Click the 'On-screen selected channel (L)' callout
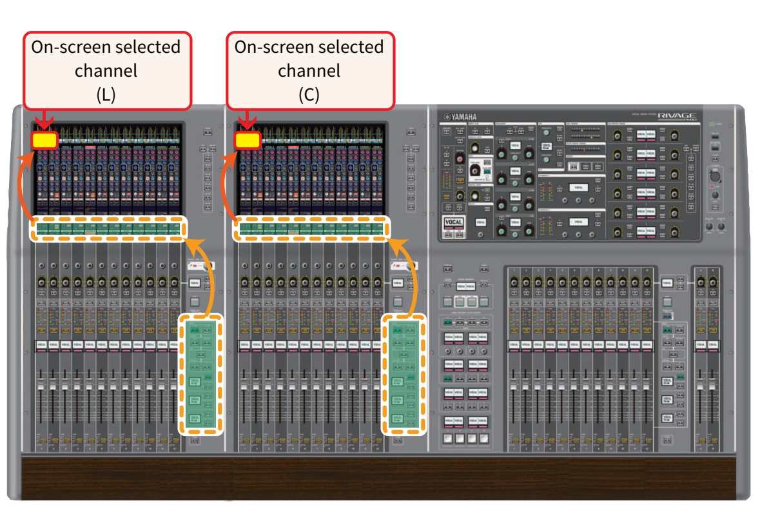The height and width of the screenshot is (532, 760). pyautogui.click(x=108, y=70)
